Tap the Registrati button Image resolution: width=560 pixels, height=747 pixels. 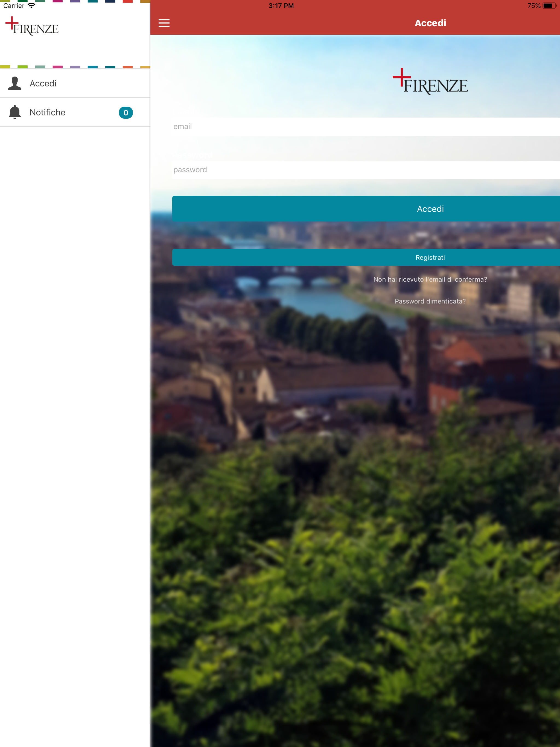(x=366, y=257)
